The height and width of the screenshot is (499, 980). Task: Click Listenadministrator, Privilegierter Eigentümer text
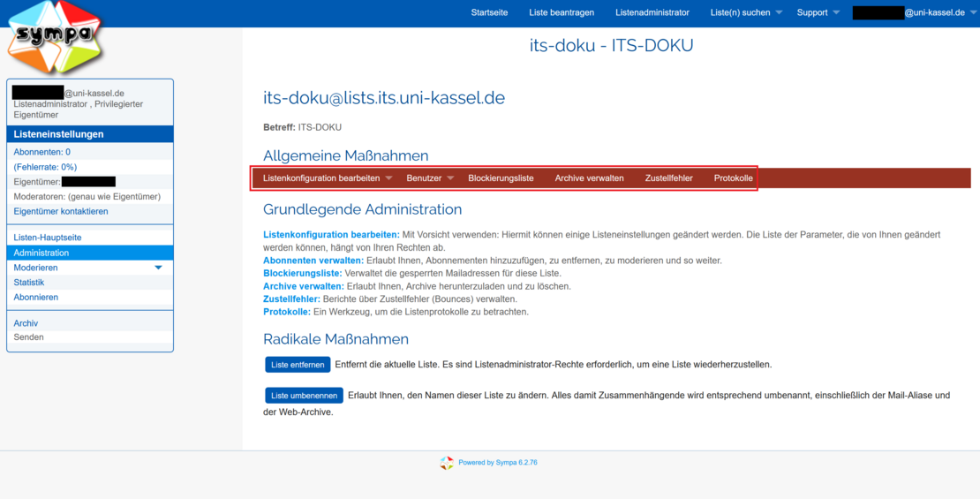point(79,110)
